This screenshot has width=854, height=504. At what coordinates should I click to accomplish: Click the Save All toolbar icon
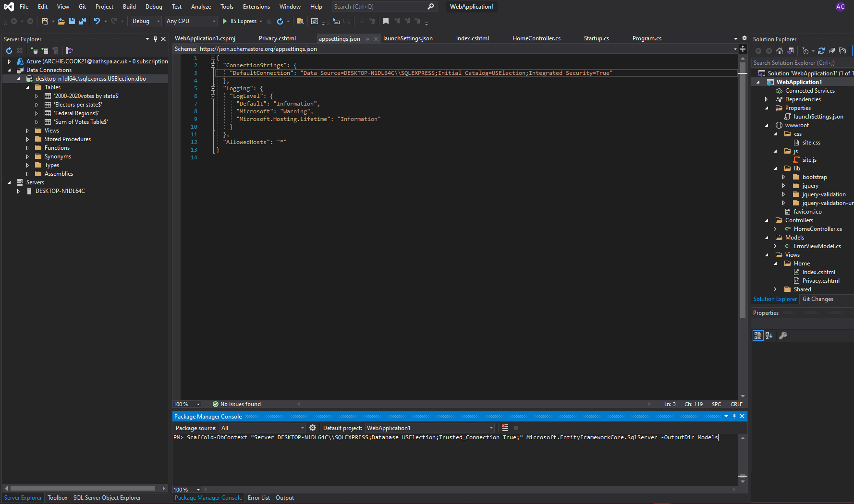click(x=82, y=21)
